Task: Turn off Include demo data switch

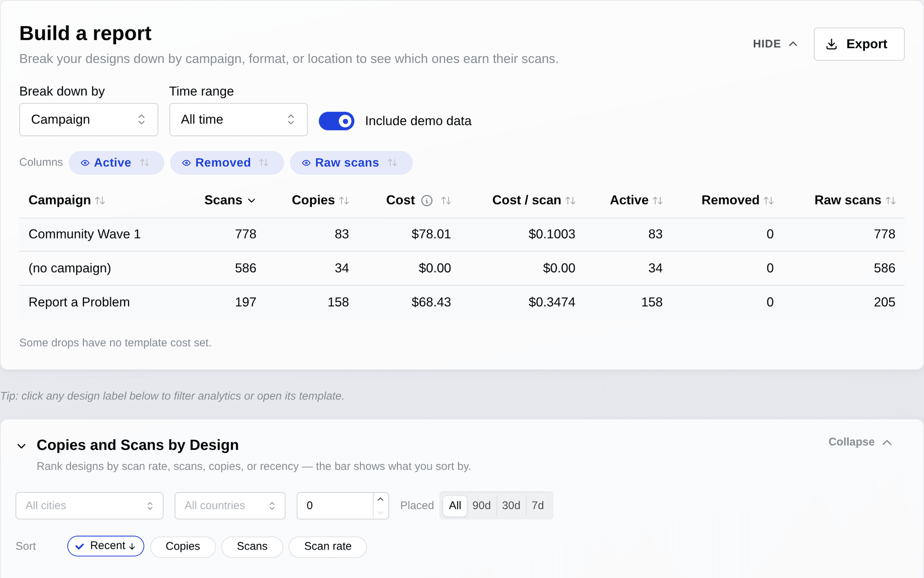Action: pyautogui.click(x=336, y=121)
